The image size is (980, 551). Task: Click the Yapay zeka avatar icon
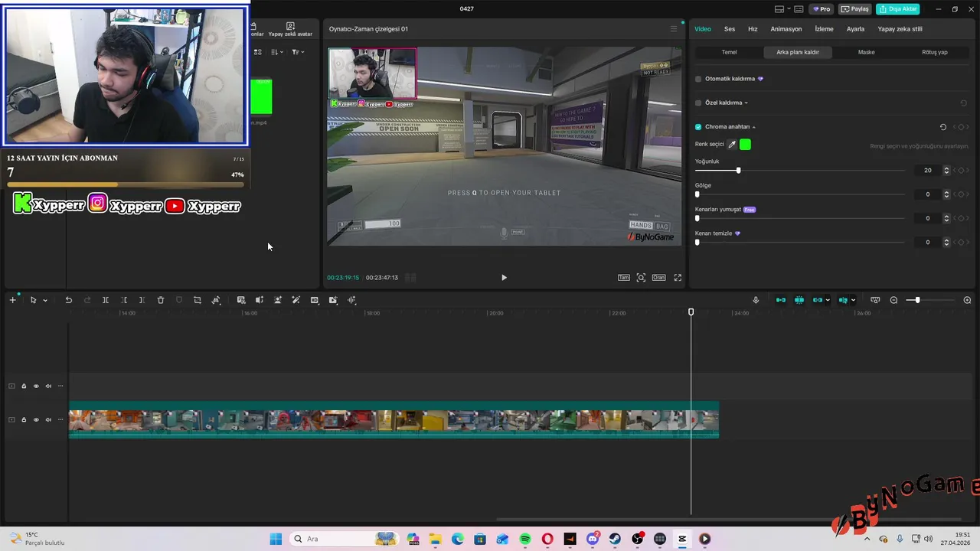tap(290, 29)
